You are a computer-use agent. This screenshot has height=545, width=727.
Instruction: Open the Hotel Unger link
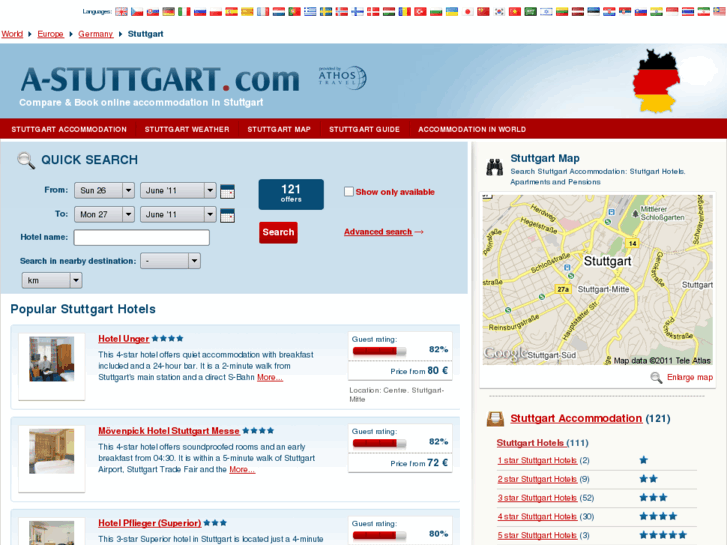[124, 339]
